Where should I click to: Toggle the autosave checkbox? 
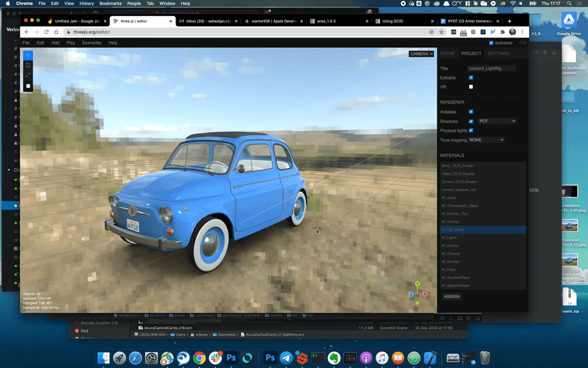click(491, 43)
